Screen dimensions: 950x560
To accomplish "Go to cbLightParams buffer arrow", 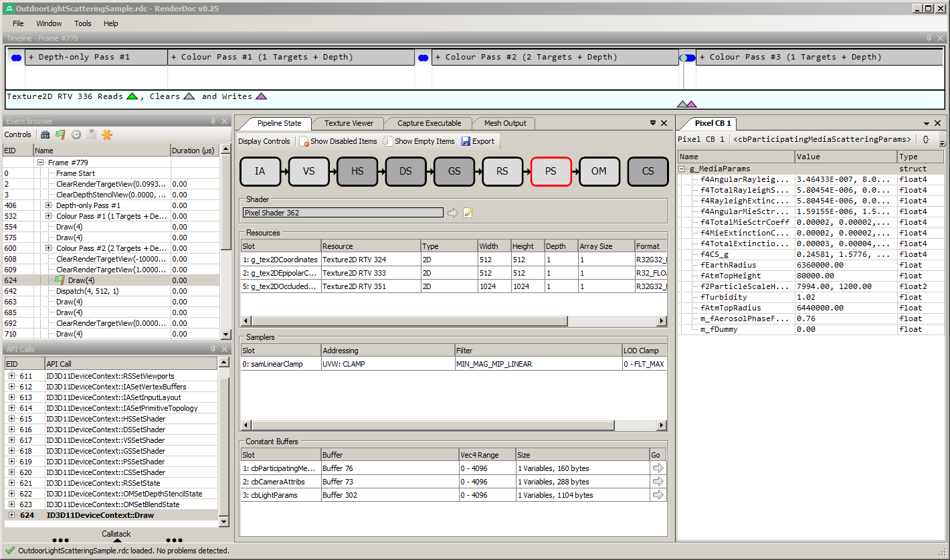I will (658, 495).
